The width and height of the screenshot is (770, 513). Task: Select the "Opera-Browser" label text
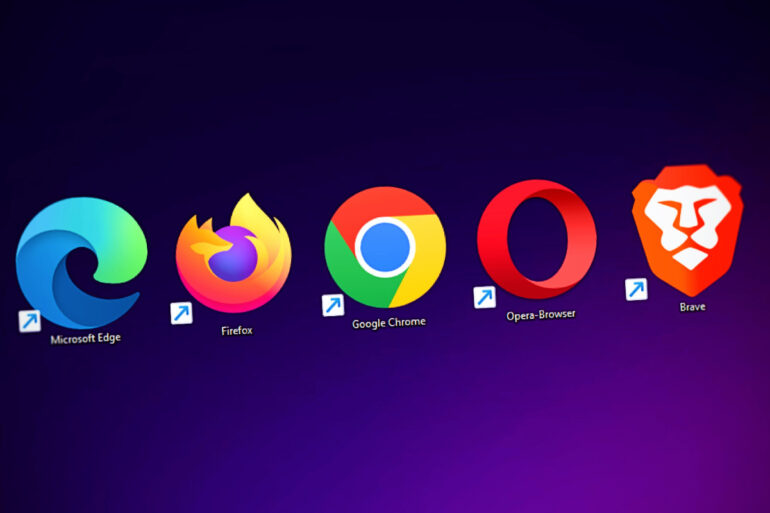pos(541,315)
